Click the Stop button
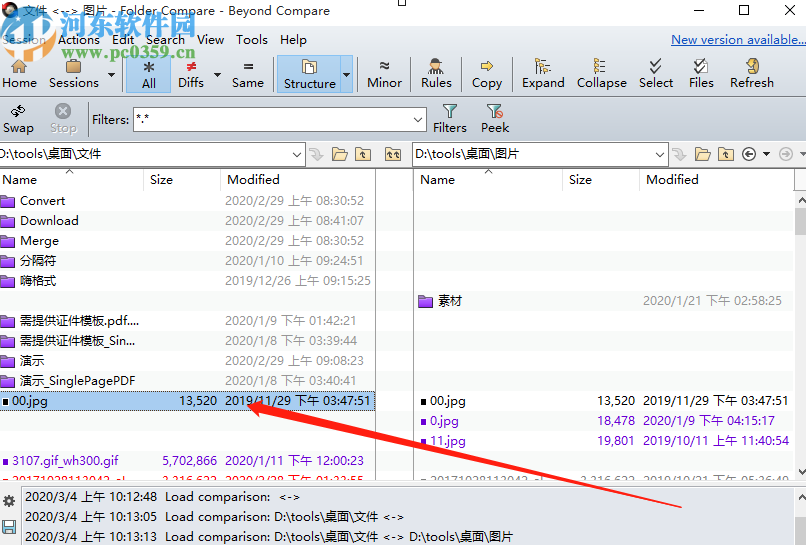Image resolution: width=806 pixels, height=545 pixels. (63, 119)
